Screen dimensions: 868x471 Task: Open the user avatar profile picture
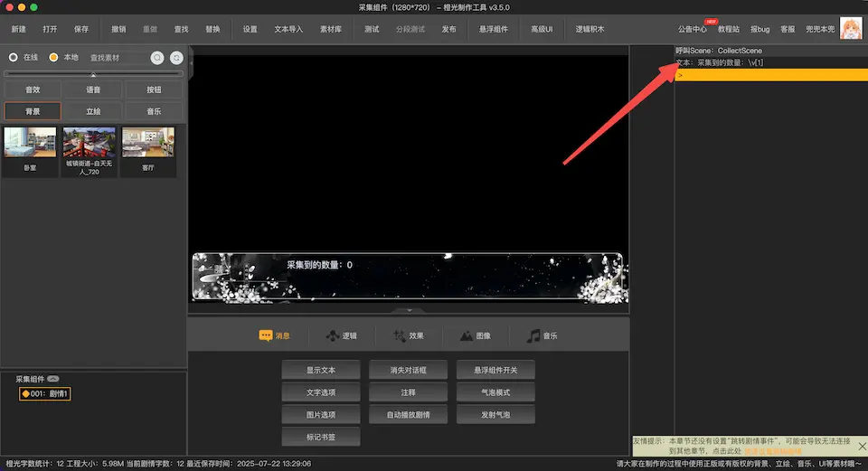tap(851, 29)
